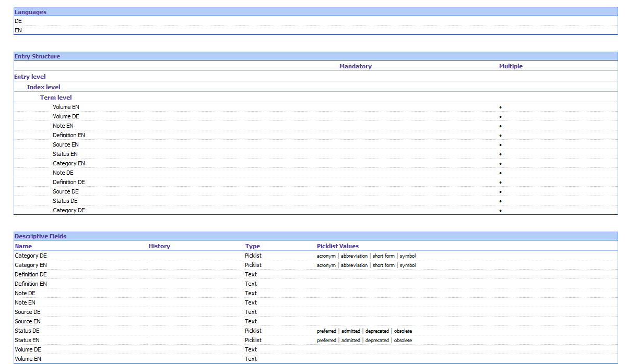Click the History column header
The height and width of the screenshot is (364, 625).
159,246
